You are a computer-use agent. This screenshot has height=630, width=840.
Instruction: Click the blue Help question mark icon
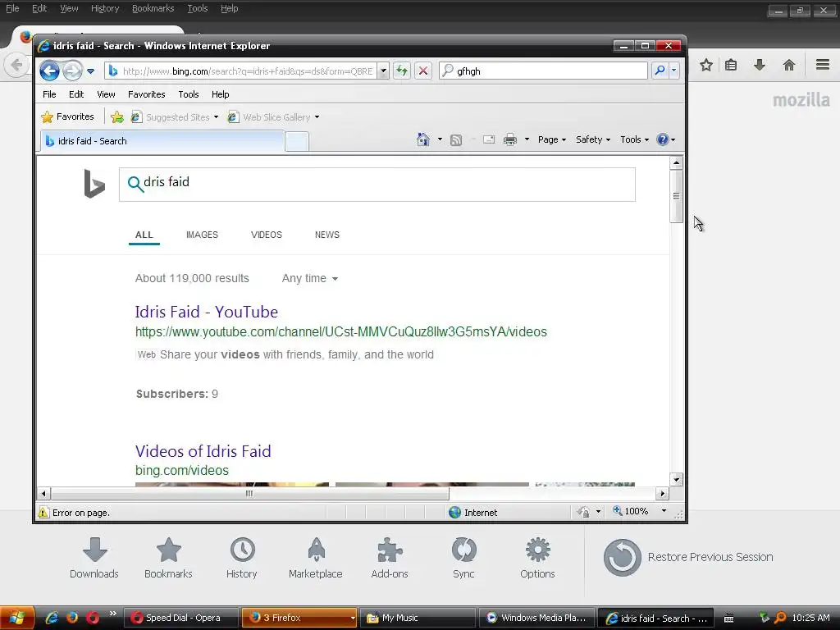coord(663,139)
